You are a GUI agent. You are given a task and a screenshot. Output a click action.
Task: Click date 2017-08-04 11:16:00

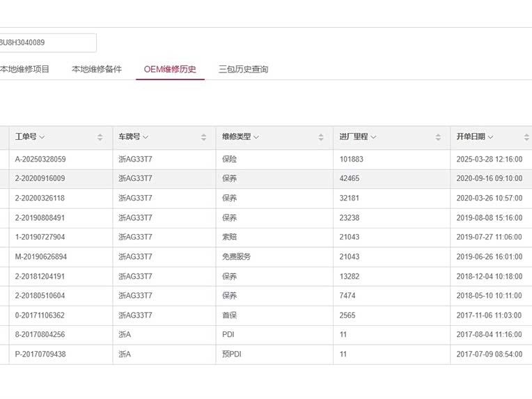(x=489, y=335)
